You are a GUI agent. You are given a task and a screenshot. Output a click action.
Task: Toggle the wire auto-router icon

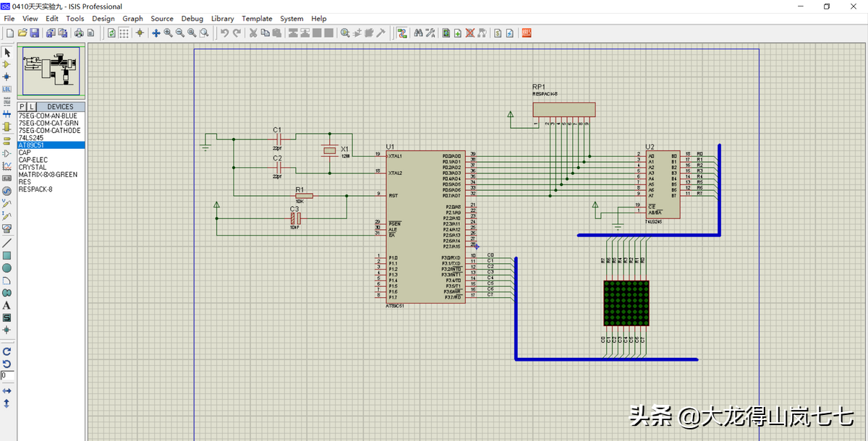pos(402,33)
